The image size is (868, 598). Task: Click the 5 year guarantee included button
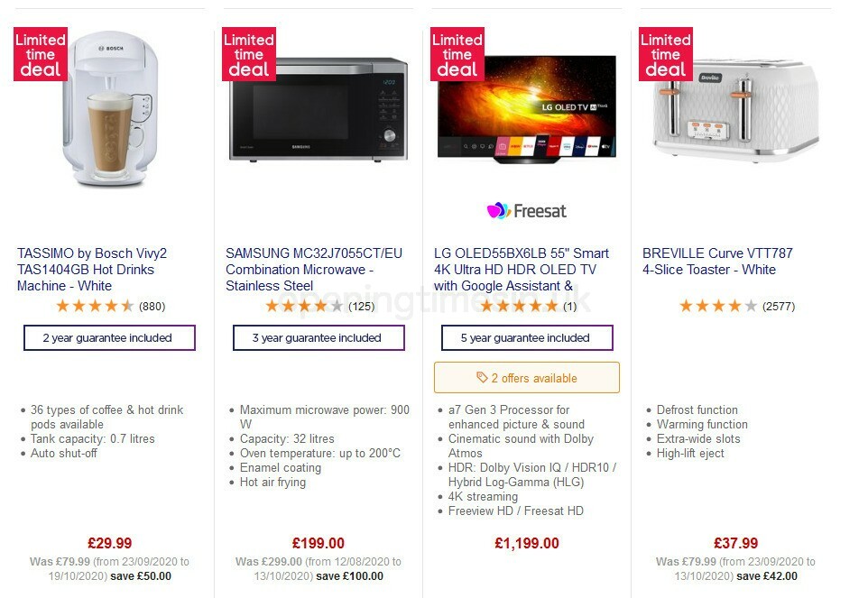pyautogui.click(x=527, y=337)
